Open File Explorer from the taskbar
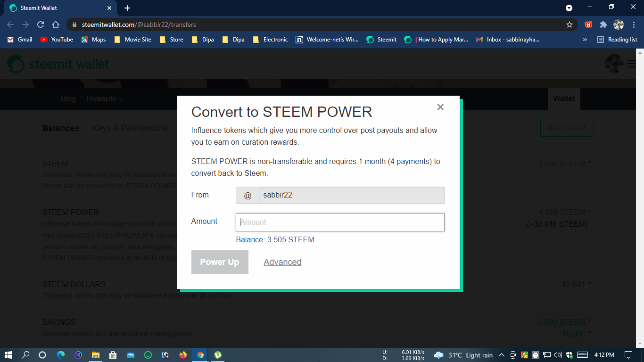 pos(96,355)
